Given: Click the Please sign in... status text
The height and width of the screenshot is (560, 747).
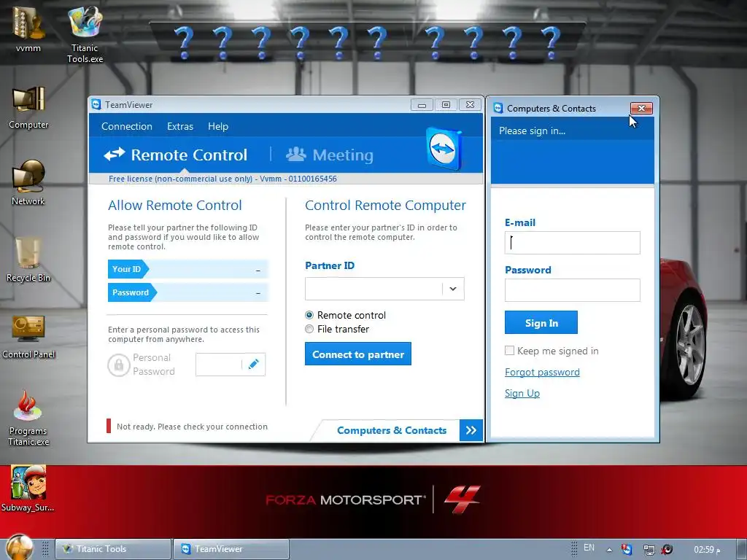Looking at the screenshot, I should click(532, 131).
